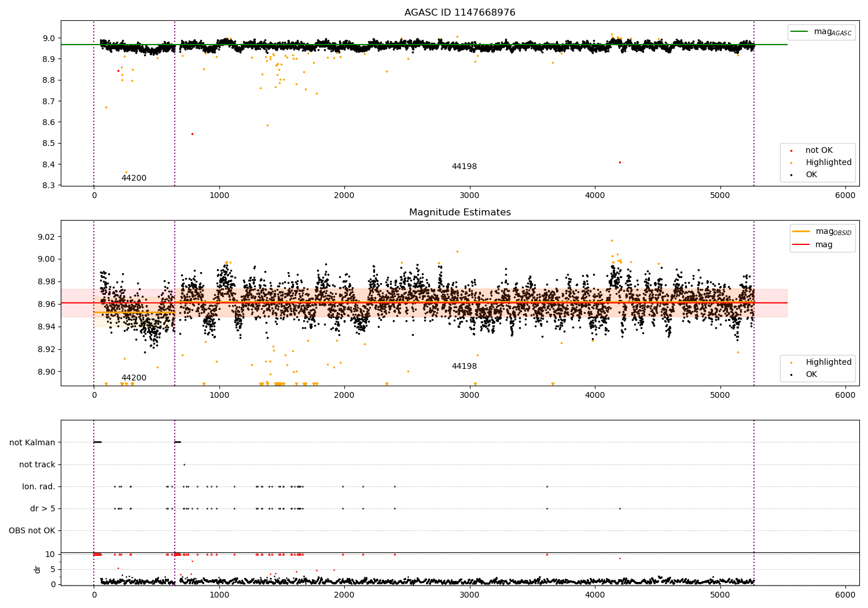
Task: Click the 8.5 y-tick label on top plot
Action: [49, 144]
